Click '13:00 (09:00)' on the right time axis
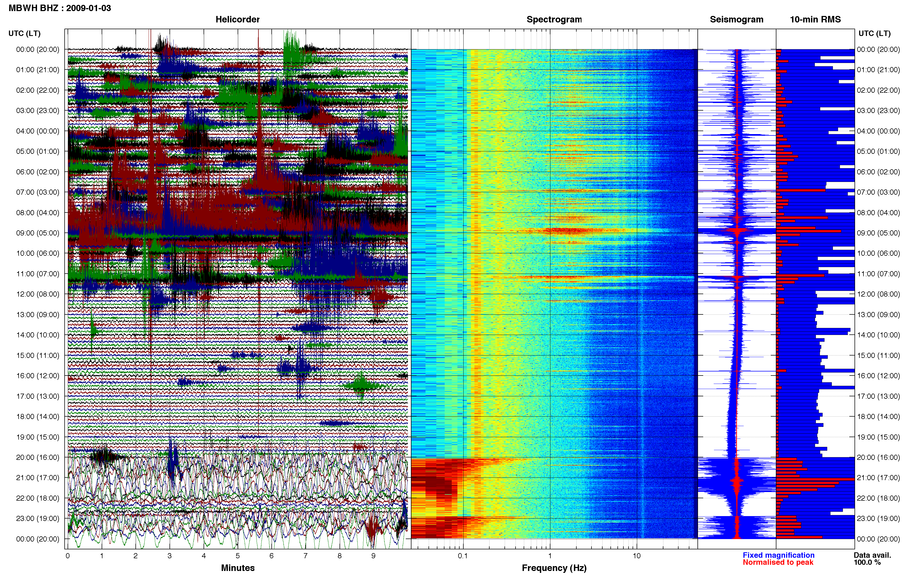The width and height of the screenshot is (924, 578). click(x=878, y=315)
